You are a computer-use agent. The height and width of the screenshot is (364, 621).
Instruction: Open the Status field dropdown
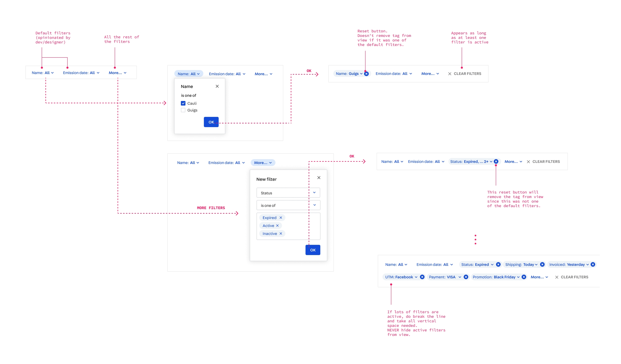(288, 193)
